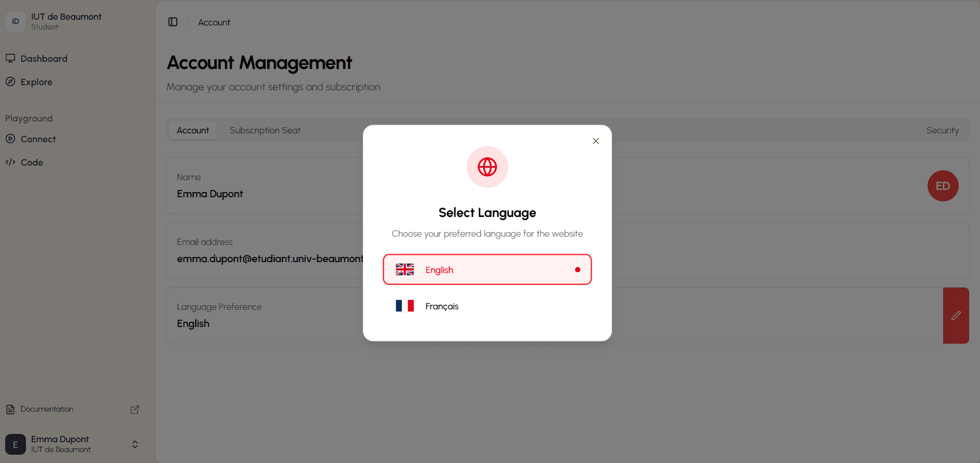Select the English language option
The height and width of the screenshot is (463, 980).
pos(487,269)
